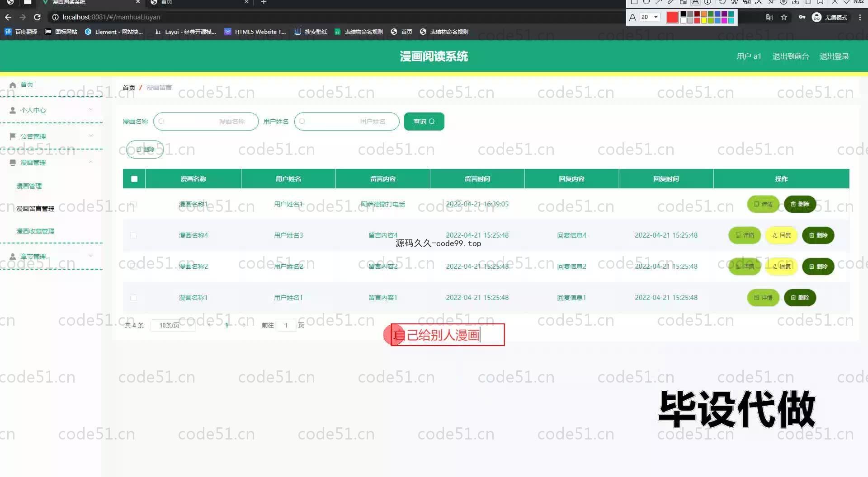
Task: Expand the 章节管理 menu chevron
Action: point(91,256)
